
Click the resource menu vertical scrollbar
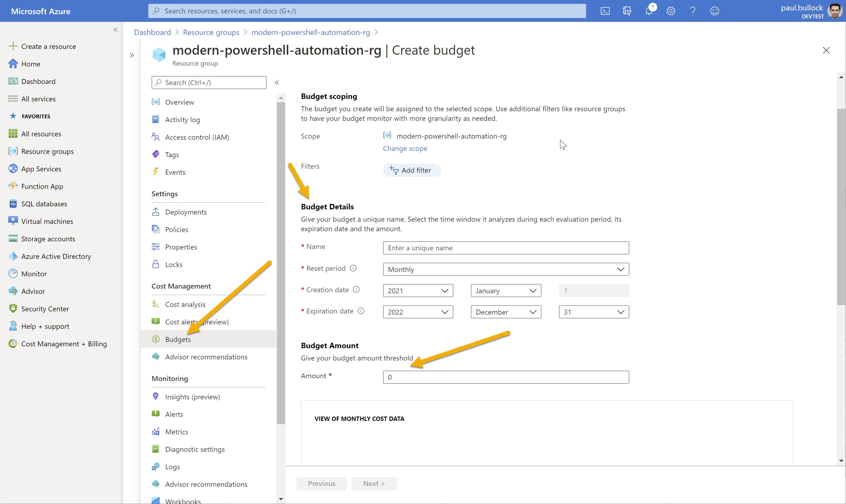pyautogui.click(x=281, y=262)
